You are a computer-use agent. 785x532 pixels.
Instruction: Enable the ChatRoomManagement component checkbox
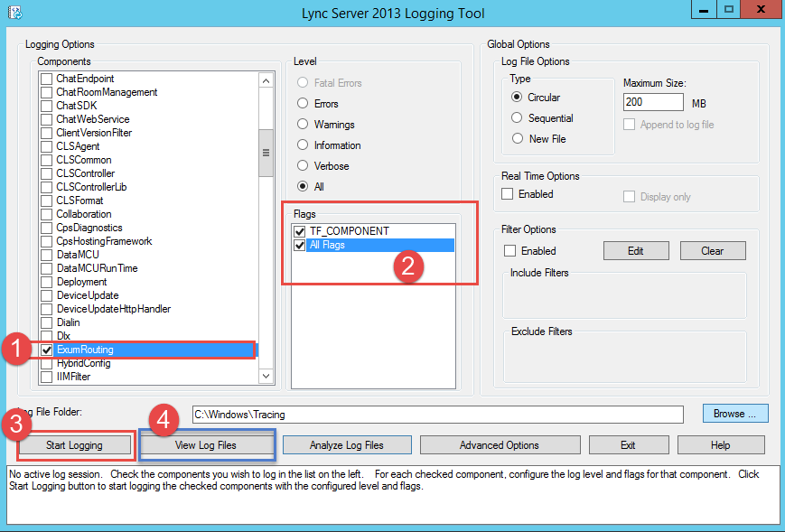[47, 92]
